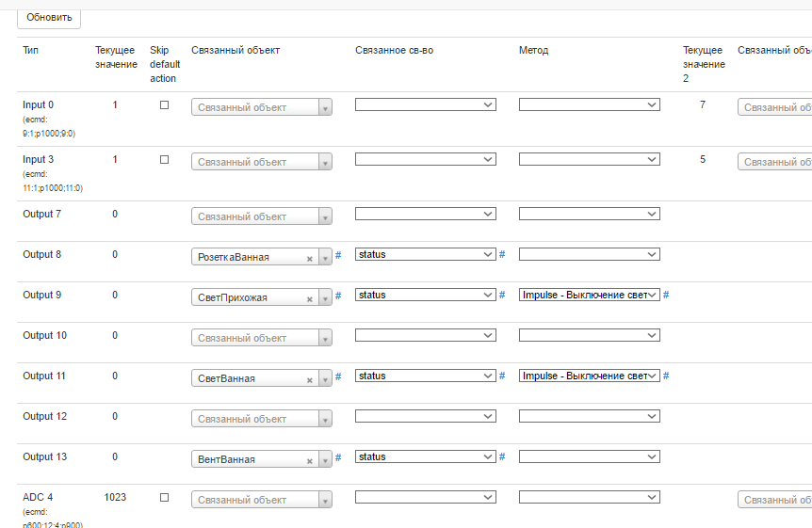Expand the Output 8 status property dropdown
The height and width of the screenshot is (528, 812).
tap(425, 254)
